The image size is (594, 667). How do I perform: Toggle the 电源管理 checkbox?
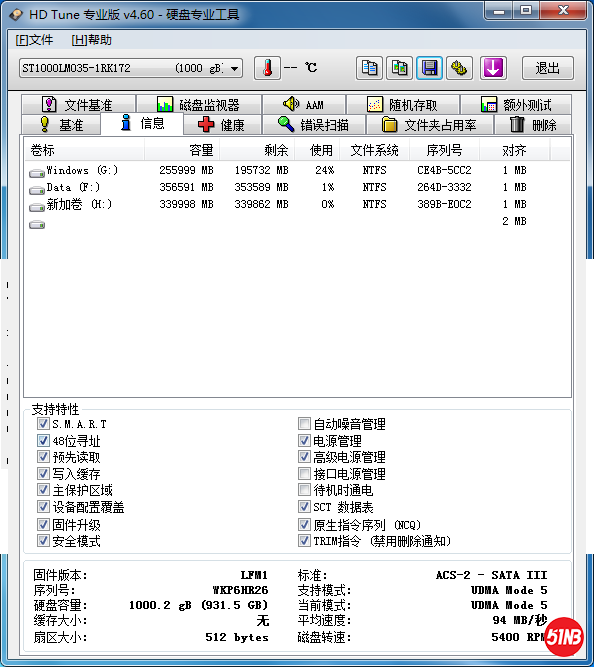(x=304, y=440)
